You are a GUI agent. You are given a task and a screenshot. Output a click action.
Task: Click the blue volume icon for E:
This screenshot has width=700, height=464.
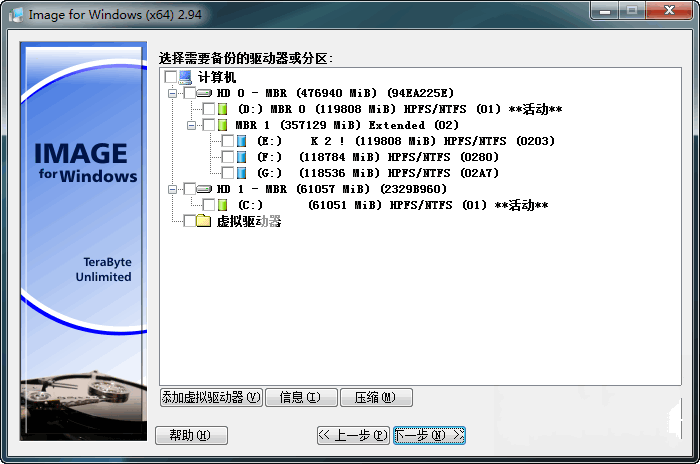[x=242, y=141]
